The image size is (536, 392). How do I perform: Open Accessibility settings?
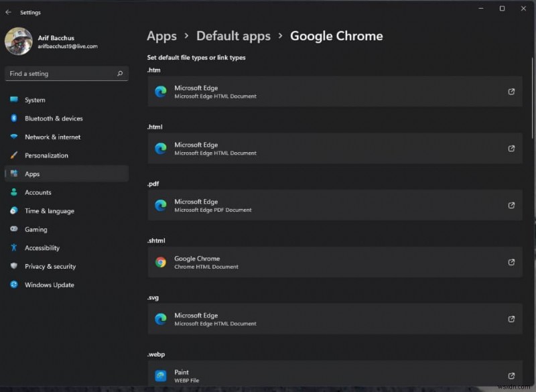(45, 247)
